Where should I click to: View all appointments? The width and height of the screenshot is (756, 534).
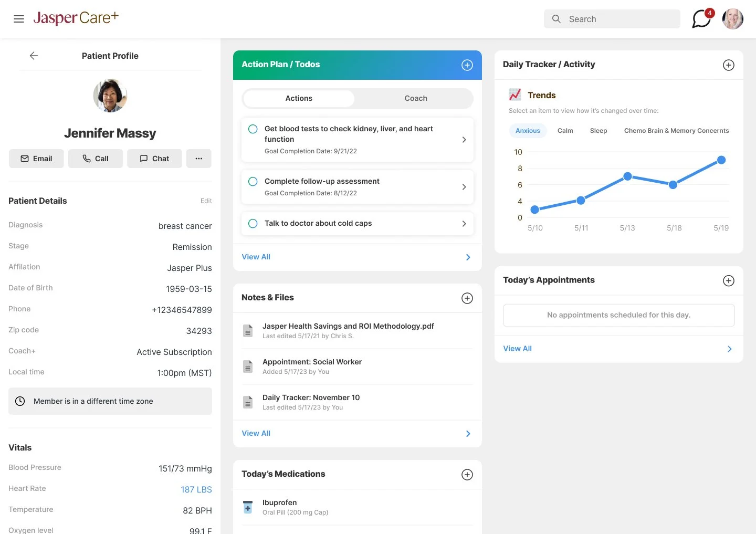518,349
